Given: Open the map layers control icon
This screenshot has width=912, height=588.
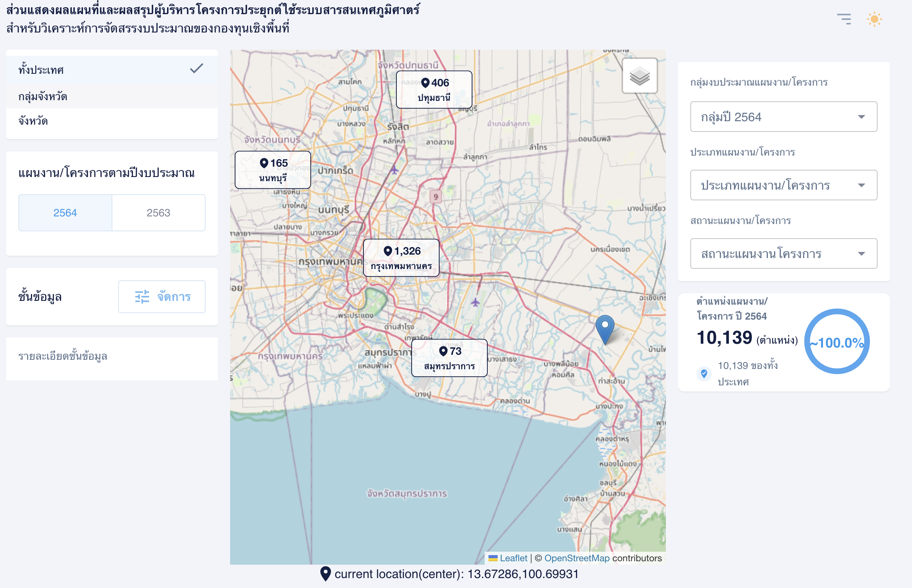Looking at the screenshot, I should tap(639, 76).
